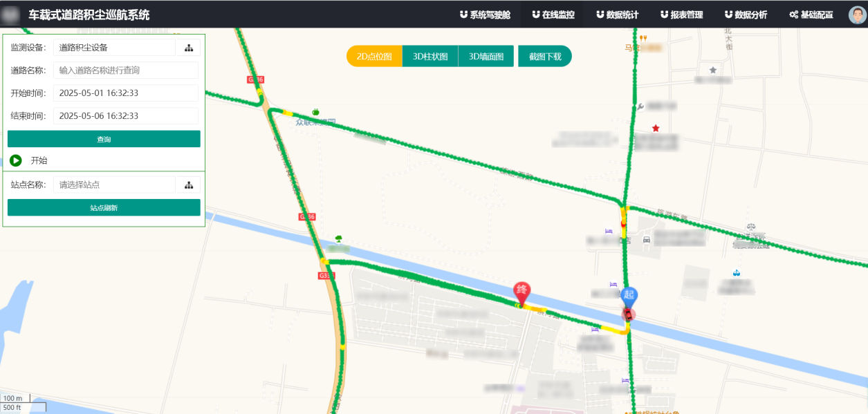
Task: Click the green play button beside 开始
Action: pyautogui.click(x=16, y=160)
